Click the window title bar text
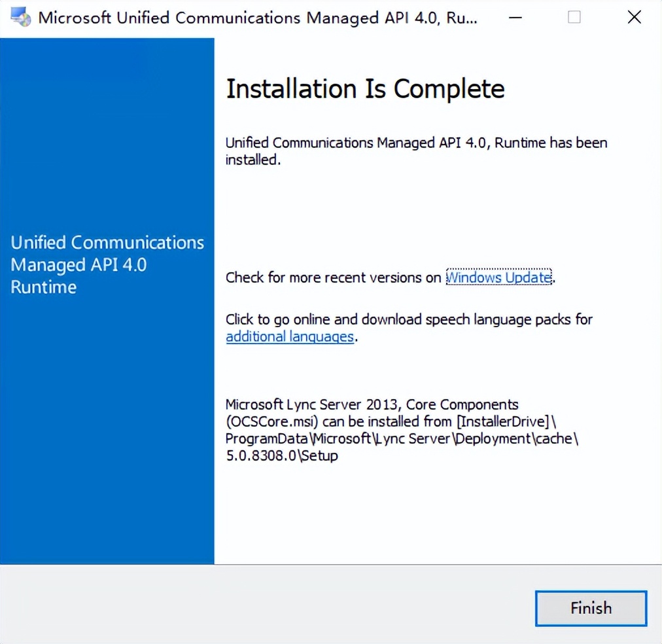 click(258, 18)
